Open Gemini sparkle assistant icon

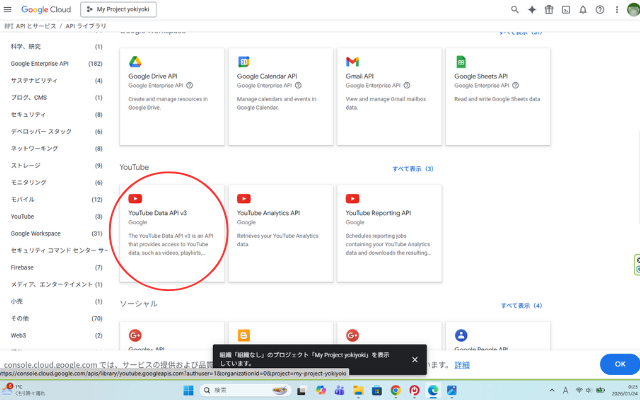pos(532,9)
